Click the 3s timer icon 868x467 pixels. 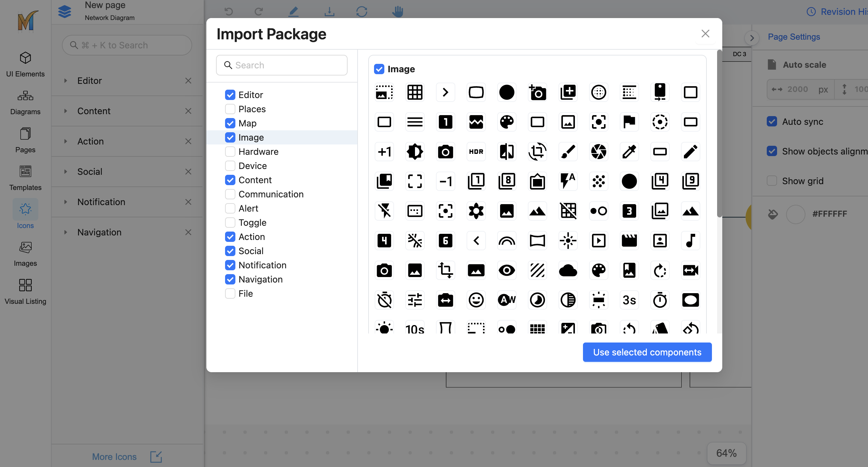629,300
